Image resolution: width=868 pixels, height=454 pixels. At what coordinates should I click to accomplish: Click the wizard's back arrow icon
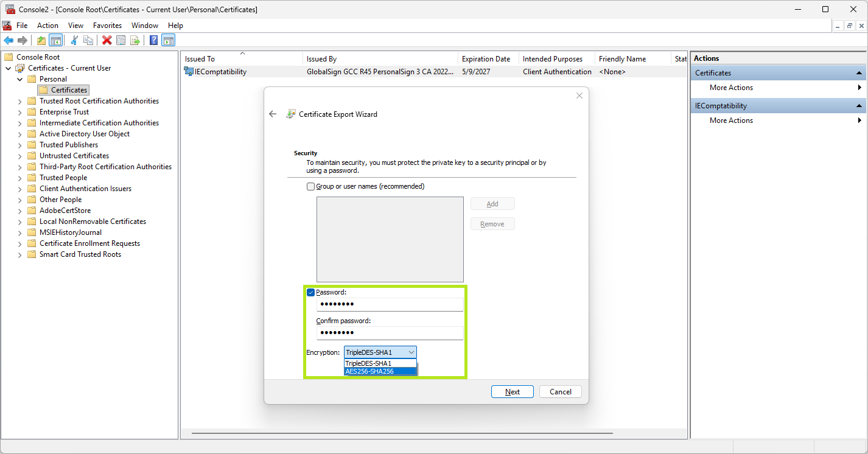[x=273, y=114]
